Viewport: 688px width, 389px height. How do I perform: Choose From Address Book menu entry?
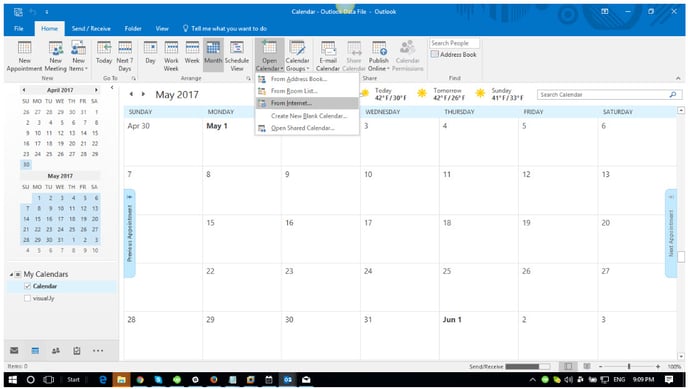click(x=307, y=79)
